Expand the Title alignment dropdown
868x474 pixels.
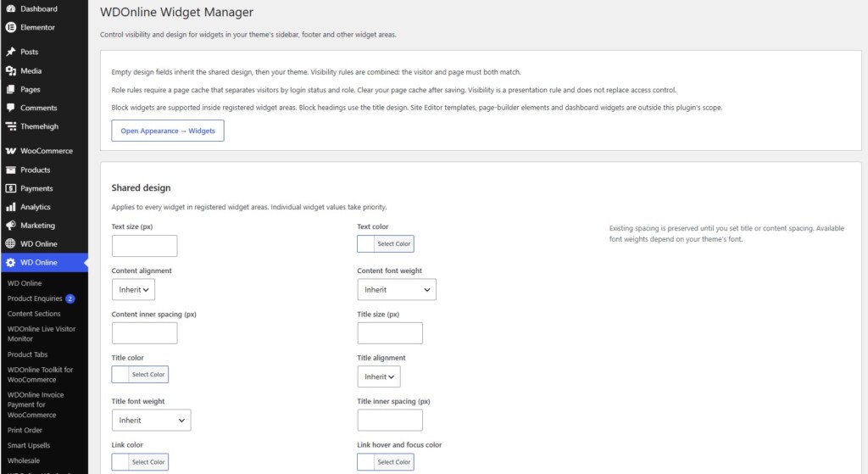(x=379, y=376)
